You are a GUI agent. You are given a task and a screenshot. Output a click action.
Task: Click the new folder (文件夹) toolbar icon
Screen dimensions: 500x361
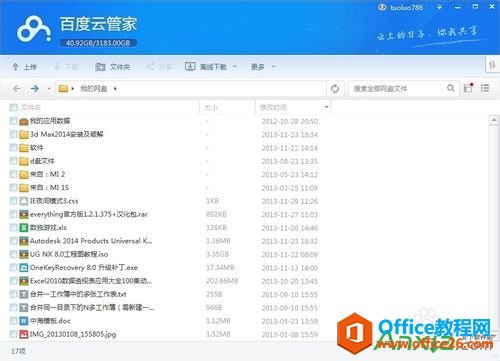pos(100,67)
